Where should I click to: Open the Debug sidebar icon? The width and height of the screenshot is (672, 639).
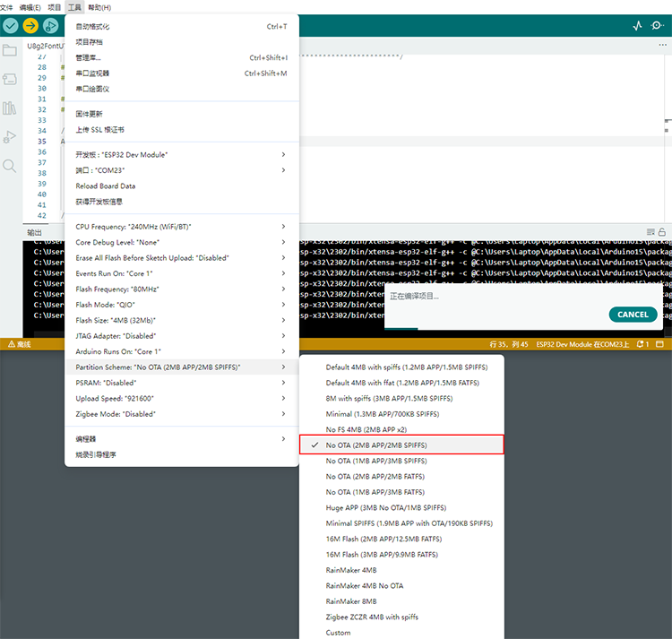click(10, 137)
